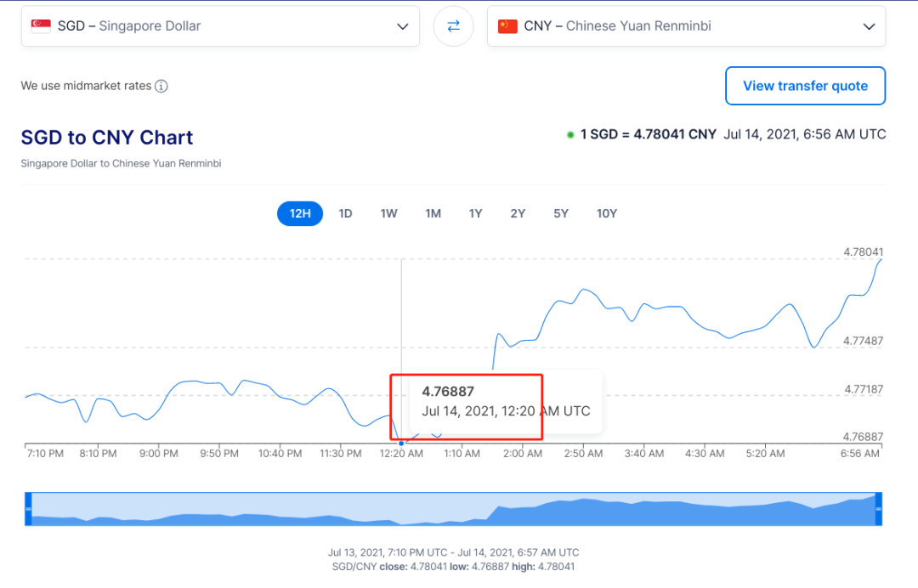The height and width of the screenshot is (588, 918).
Task: Click the China flag icon
Action: pos(507,26)
